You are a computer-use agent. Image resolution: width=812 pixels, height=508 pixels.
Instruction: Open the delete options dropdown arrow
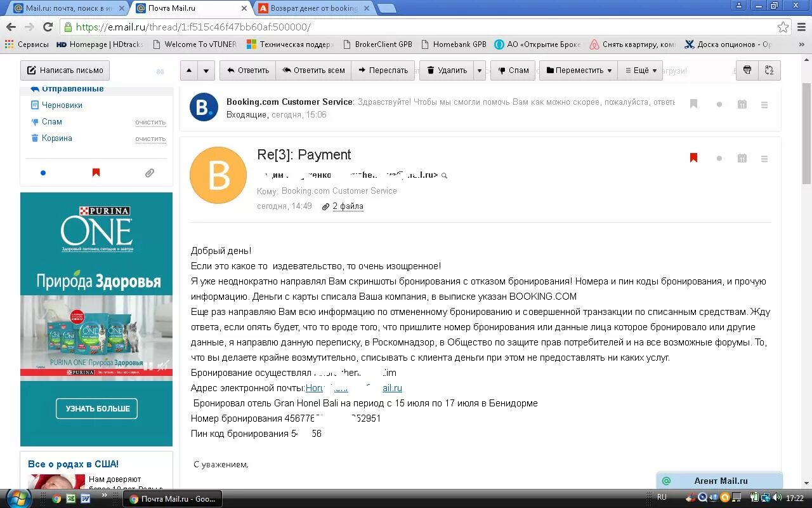point(480,70)
